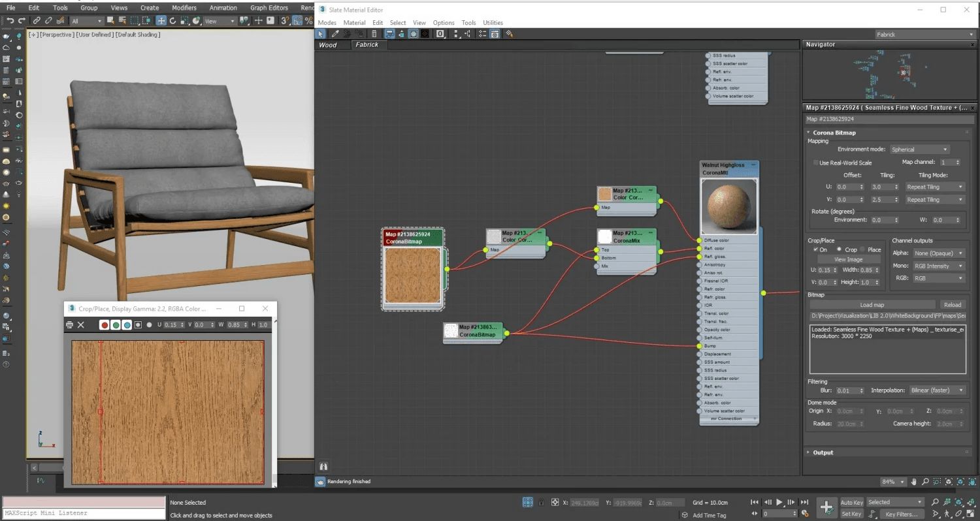Open the Environment mode Spherical dropdown
Viewport: 980px width, 521px height.
tap(919, 149)
